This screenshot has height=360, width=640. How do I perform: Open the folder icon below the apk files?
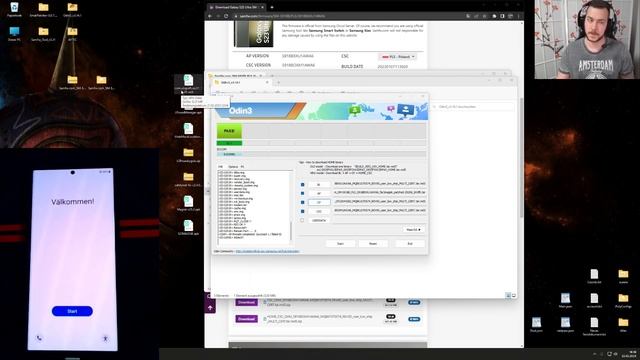click(x=188, y=153)
